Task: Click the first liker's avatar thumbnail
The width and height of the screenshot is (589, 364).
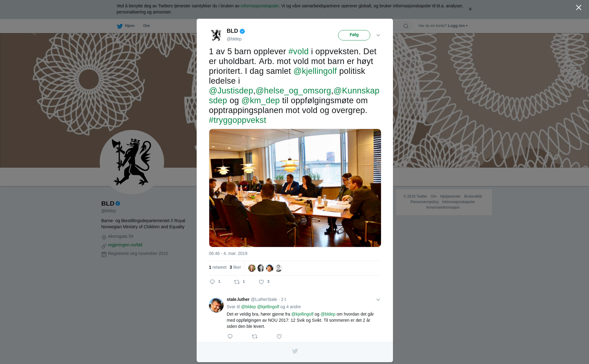Action: [252, 268]
